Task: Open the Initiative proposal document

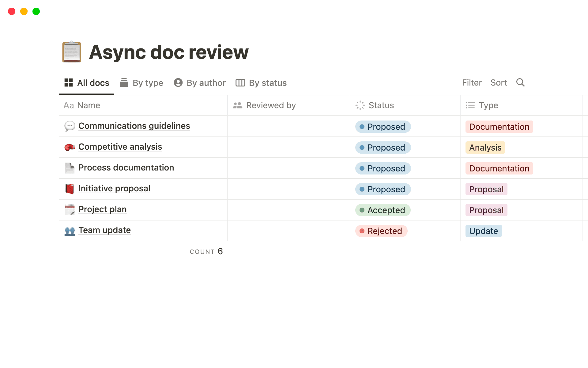Action: tap(114, 188)
